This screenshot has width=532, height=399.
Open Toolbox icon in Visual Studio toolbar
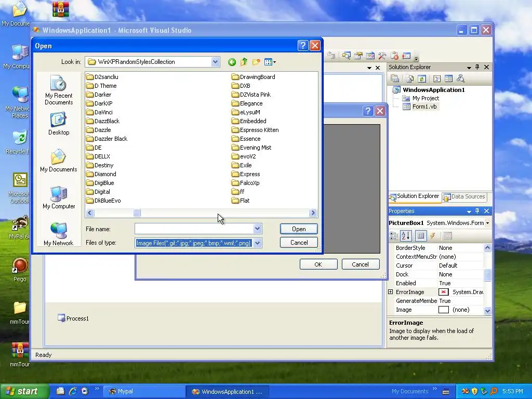382,56
